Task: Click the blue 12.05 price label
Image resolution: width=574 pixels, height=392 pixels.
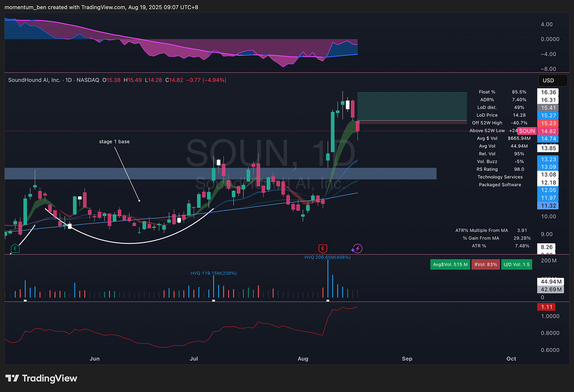Action: 548,190
